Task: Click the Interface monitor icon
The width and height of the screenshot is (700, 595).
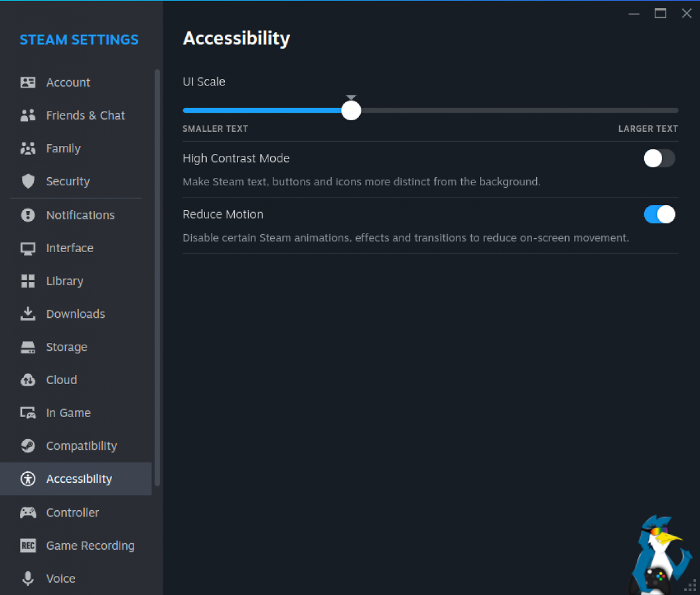Action: [x=28, y=249]
